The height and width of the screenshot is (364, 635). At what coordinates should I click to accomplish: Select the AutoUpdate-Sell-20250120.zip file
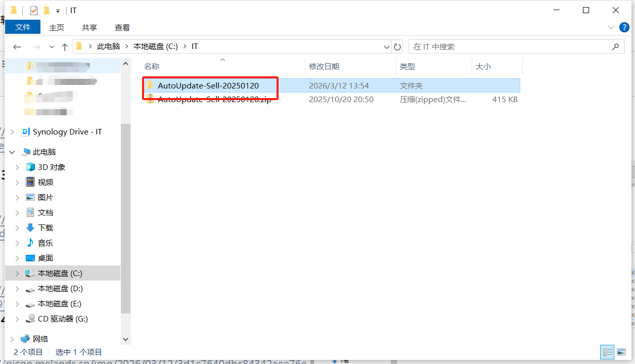pyautogui.click(x=214, y=100)
